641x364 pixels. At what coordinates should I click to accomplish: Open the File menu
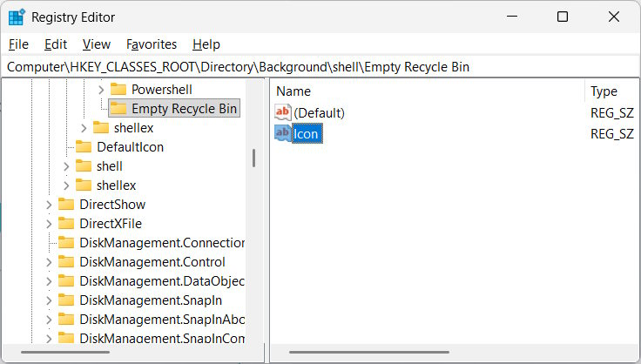(x=18, y=44)
